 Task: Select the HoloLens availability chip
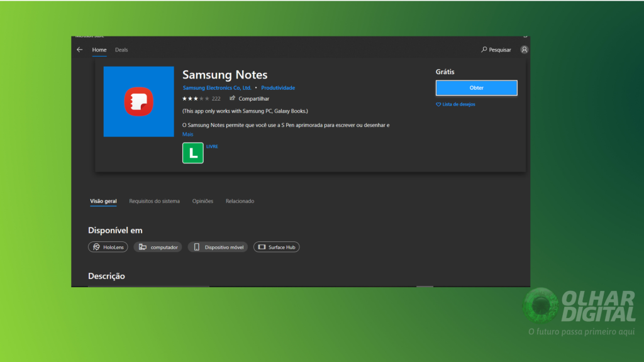coord(108,246)
